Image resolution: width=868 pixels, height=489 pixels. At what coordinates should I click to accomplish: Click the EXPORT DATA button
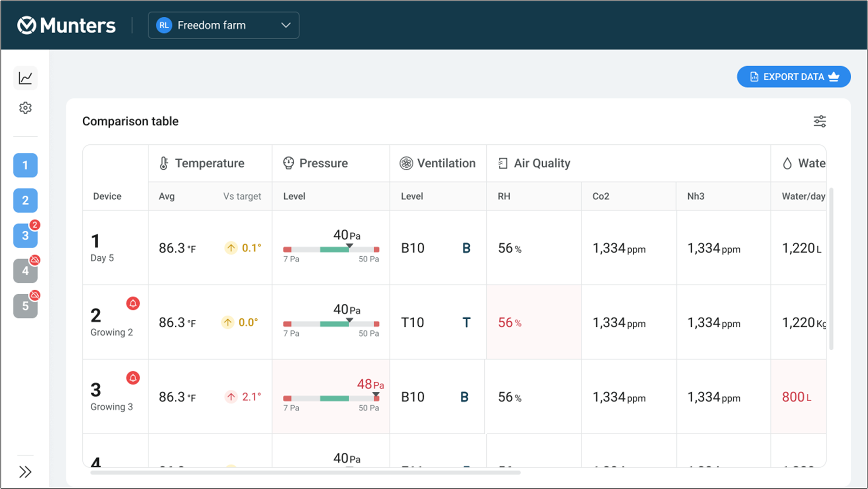pyautogui.click(x=794, y=77)
